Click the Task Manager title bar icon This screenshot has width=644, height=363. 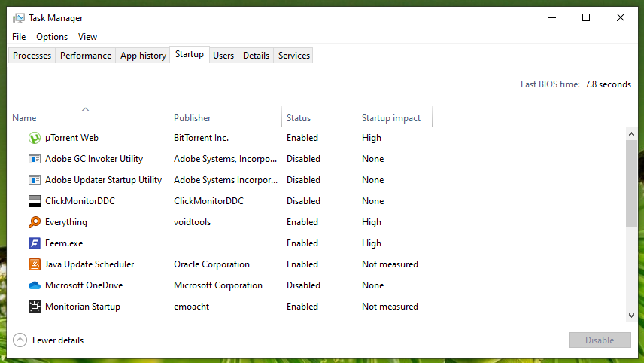19,18
